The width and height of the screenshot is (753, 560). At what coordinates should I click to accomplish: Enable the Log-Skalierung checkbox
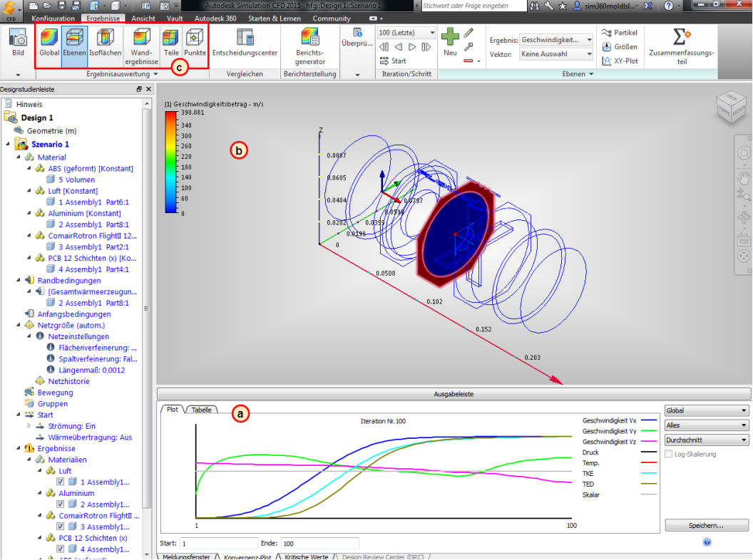tap(668, 454)
